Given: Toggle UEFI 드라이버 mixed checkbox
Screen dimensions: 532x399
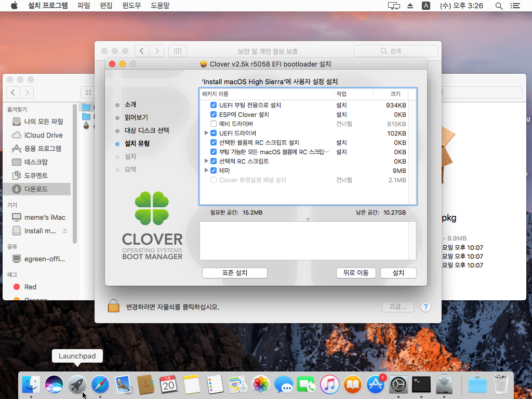Looking at the screenshot, I should click(x=214, y=134).
